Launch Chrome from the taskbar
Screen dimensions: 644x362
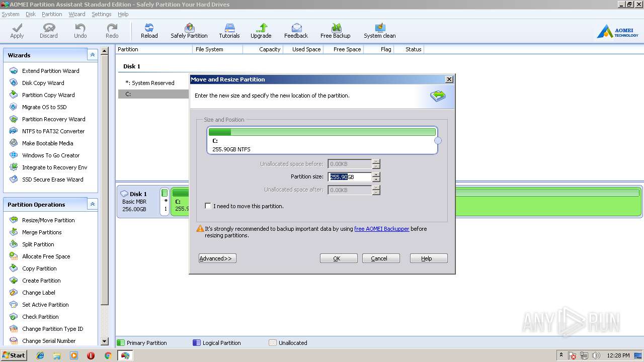point(108,355)
